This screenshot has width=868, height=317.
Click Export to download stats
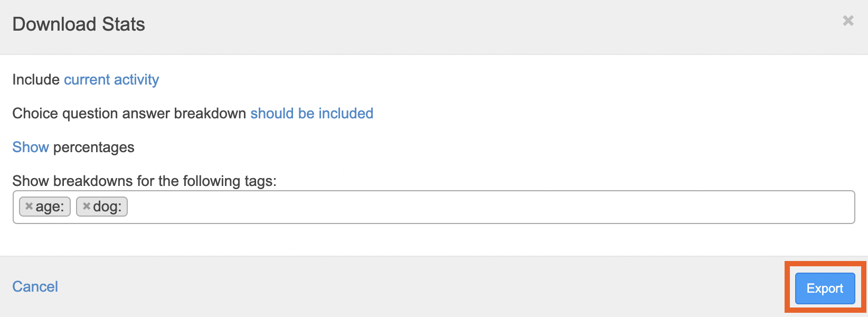[x=825, y=288]
